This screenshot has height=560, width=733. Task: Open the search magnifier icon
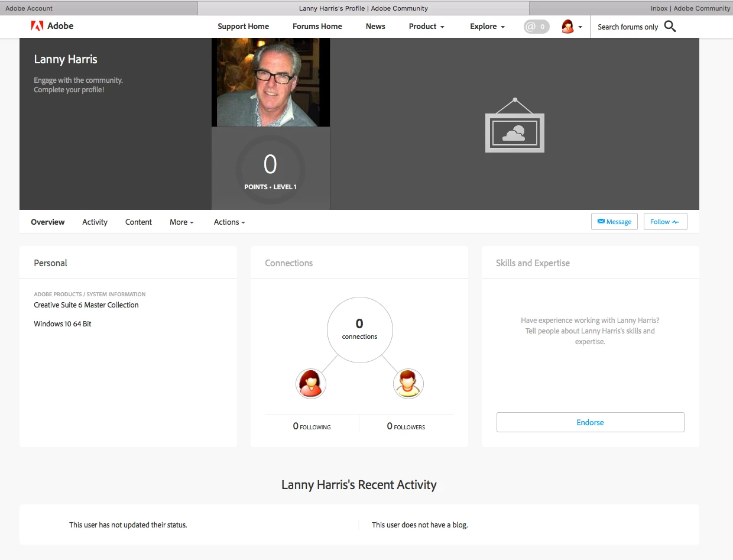[x=670, y=27]
